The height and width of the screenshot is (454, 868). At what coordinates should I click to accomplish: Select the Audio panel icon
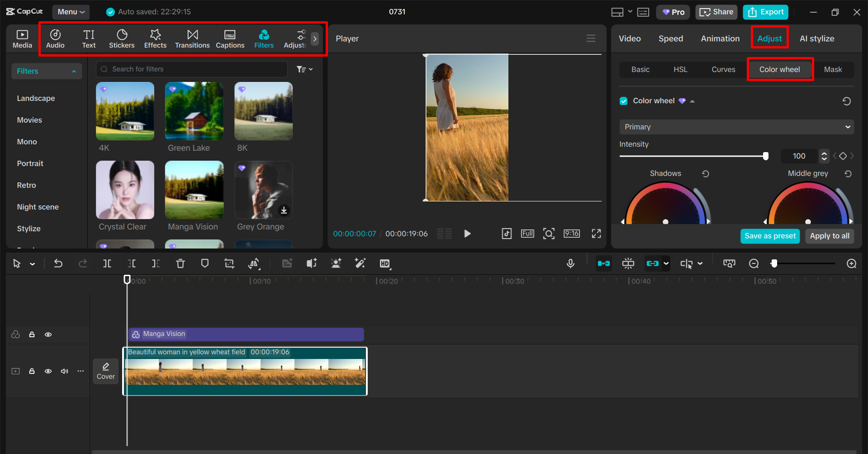click(x=55, y=38)
